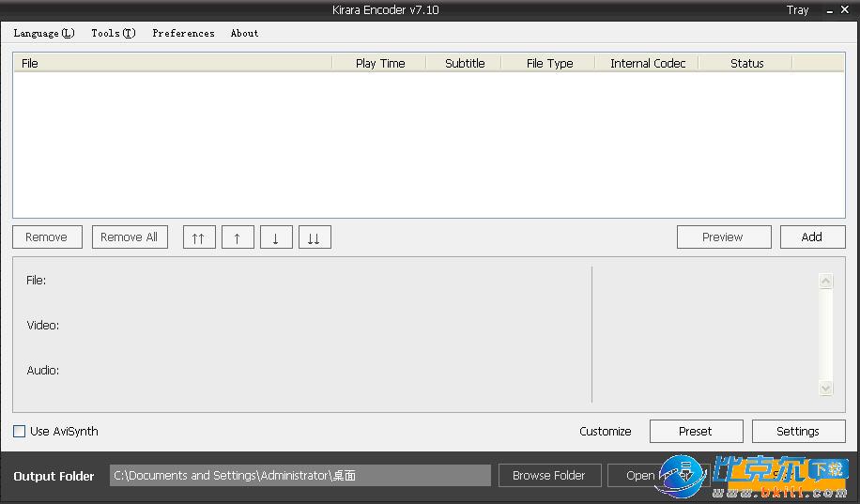Screen dimensions: 860x504
Task: Move selected file down one position
Action: point(276,237)
